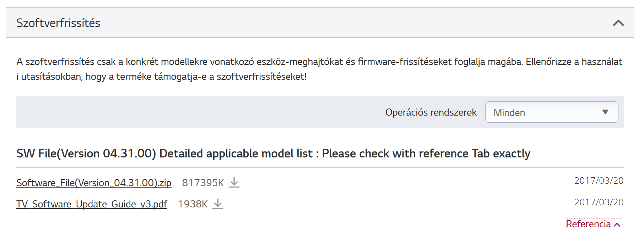Click the SW File(Version 04.31.00) heading

(273, 154)
